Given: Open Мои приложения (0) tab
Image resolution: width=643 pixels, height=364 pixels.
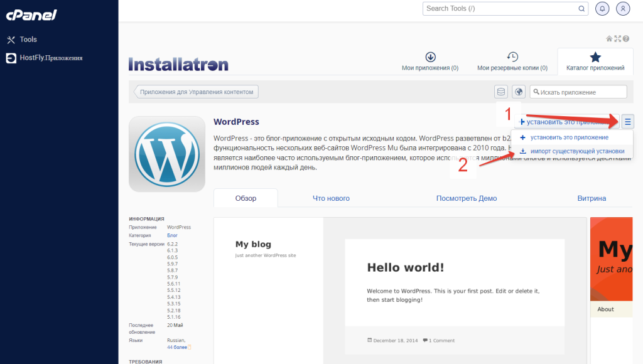Looking at the screenshot, I should click(x=430, y=62).
